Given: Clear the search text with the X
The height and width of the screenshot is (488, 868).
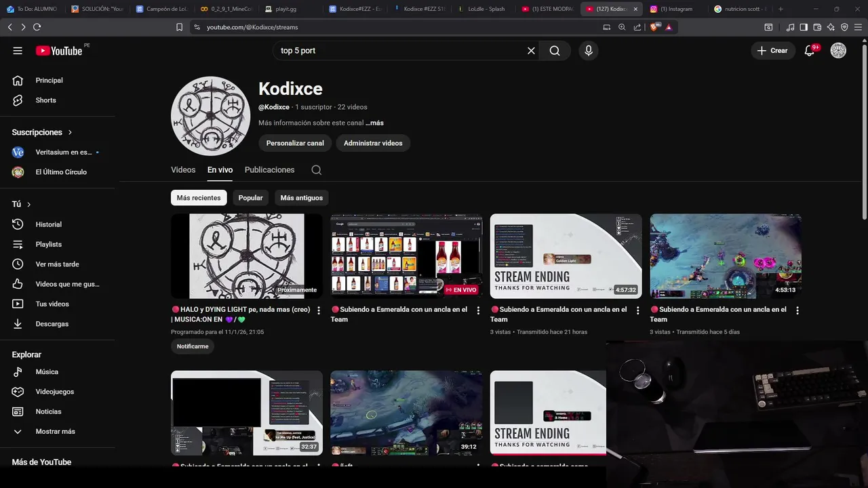Looking at the screenshot, I should (531, 51).
